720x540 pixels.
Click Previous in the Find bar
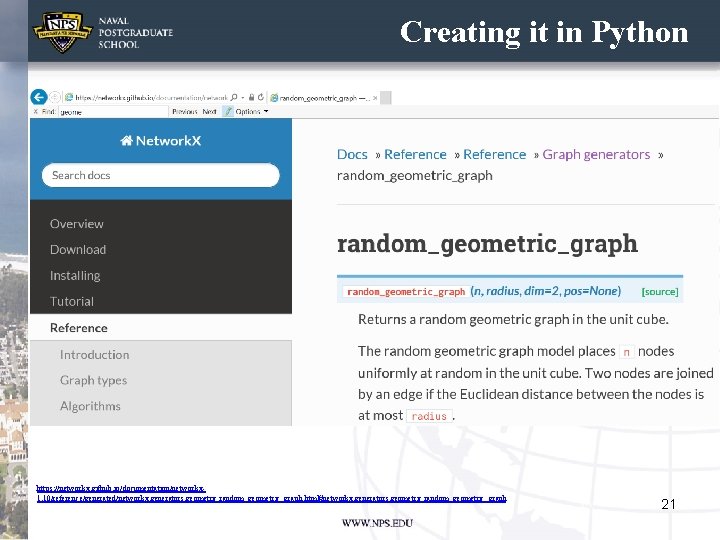[x=185, y=112]
